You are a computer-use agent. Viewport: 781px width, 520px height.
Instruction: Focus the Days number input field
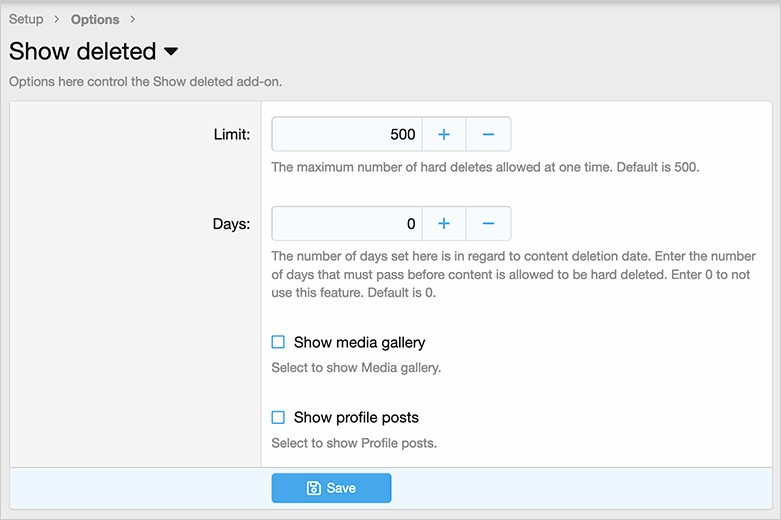tap(347, 224)
